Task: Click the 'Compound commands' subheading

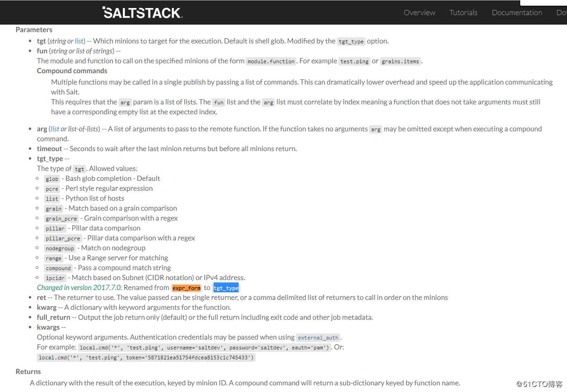Action: (72, 71)
